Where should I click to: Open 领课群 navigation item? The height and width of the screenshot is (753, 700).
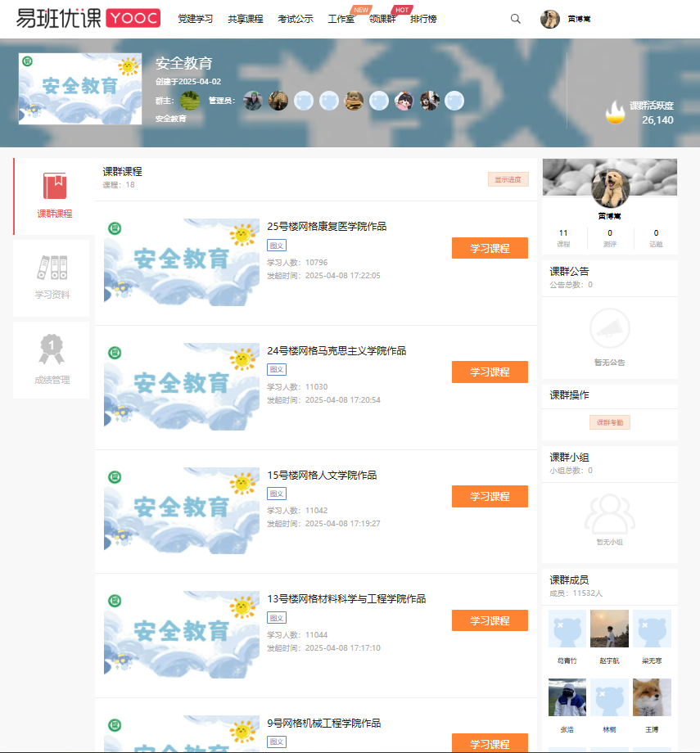click(x=382, y=19)
